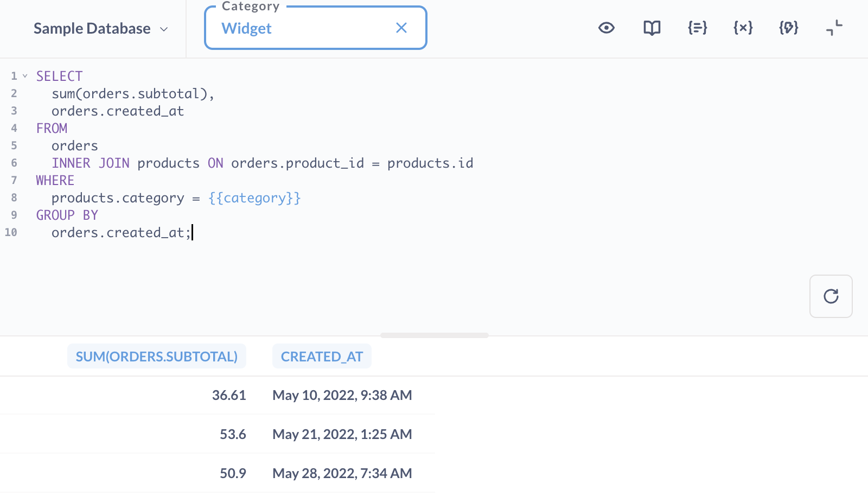Select the SUM(ORDERS.SUBTOTAL) column header

coord(156,356)
